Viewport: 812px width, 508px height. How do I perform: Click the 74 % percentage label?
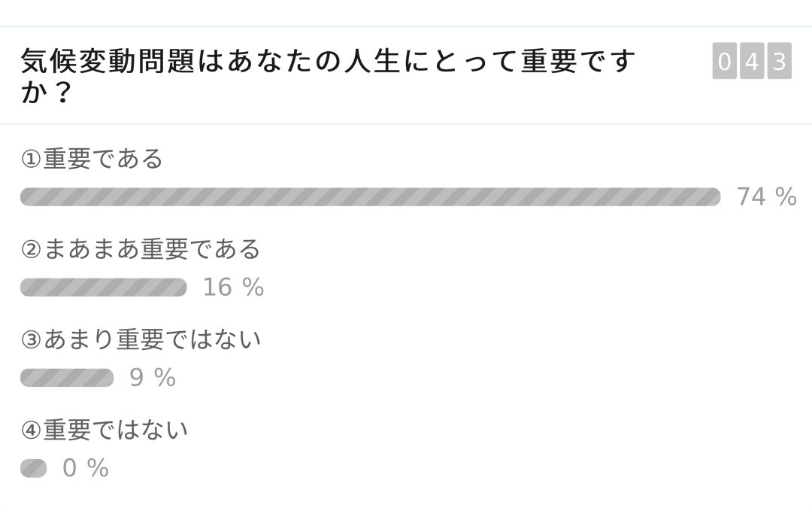[x=767, y=197]
